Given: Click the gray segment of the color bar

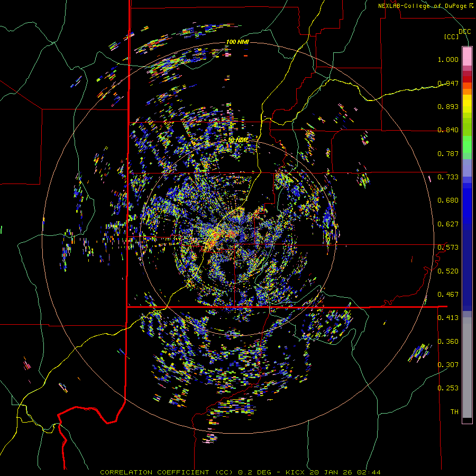Looking at the screenshot, I should click(x=467, y=368).
